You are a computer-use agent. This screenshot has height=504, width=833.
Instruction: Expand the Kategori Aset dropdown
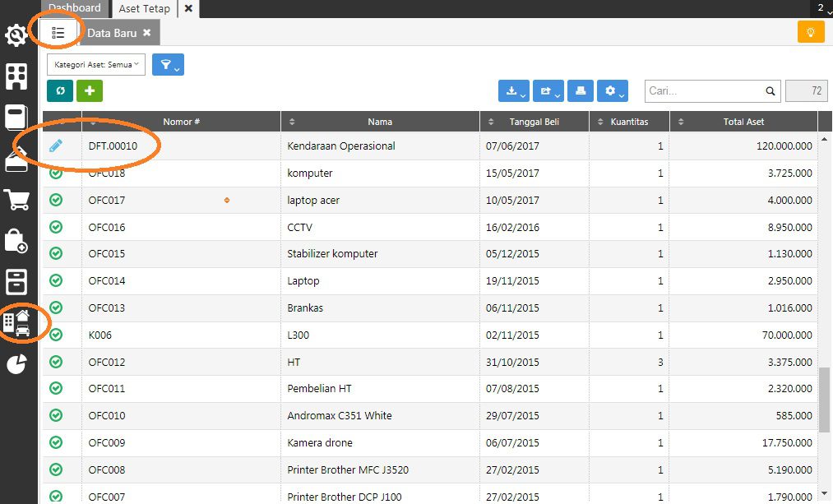point(96,64)
